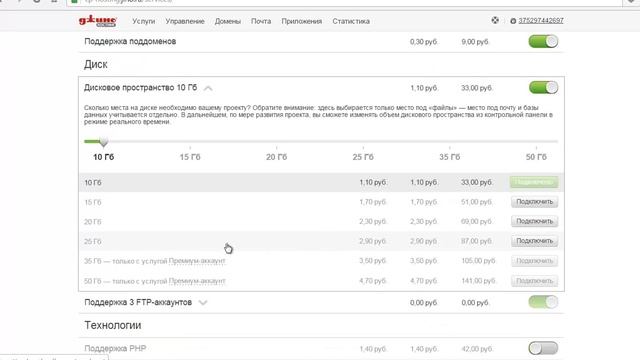Toggle Дисковое пространство 10 Гб switch
640x360 pixels.
tap(543, 87)
